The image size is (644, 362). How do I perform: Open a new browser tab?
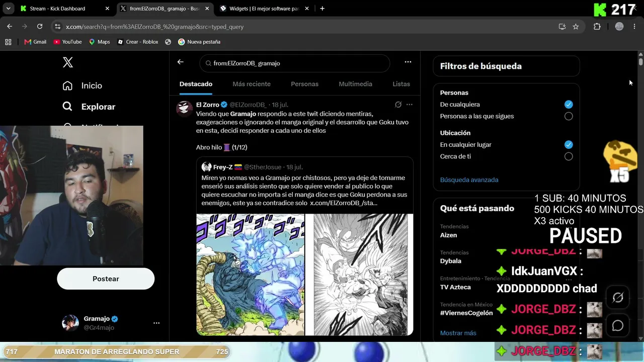322,9
